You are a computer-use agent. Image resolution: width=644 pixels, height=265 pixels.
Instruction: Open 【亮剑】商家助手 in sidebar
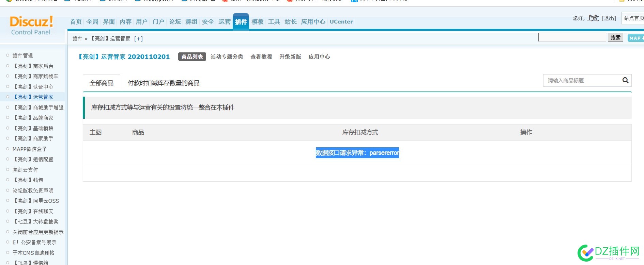(x=33, y=138)
